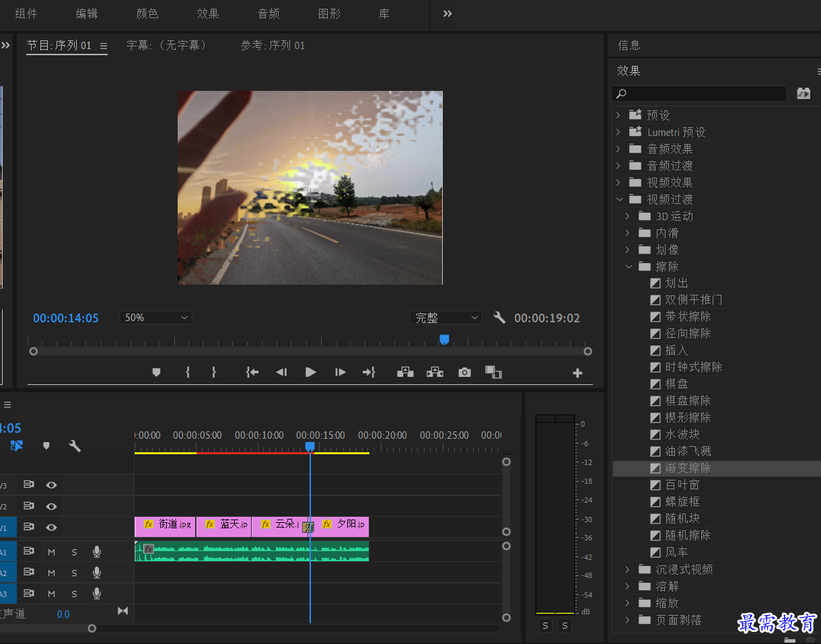Solo audio track A1

tap(74, 552)
